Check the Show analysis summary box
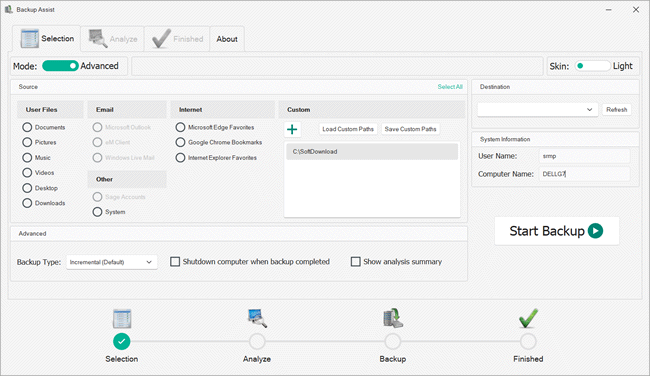Viewport: 650px width, 376px height. 356,262
